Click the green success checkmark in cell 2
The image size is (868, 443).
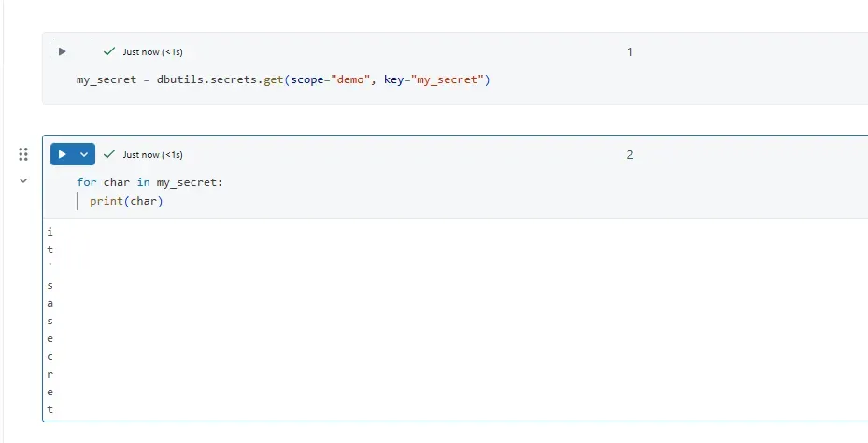tap(110, 154)
